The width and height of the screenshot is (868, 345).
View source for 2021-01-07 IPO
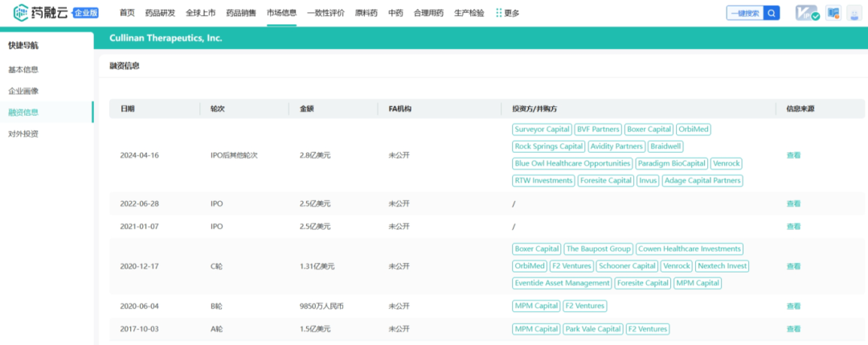coord(793,227)
